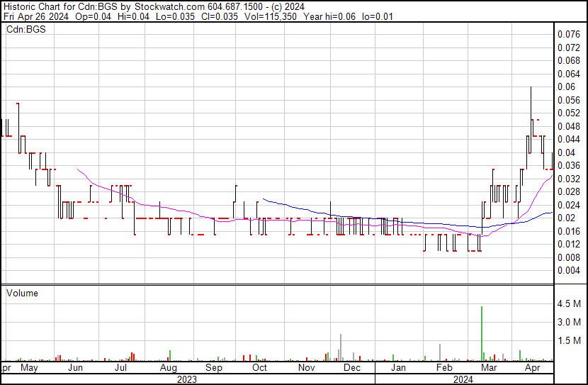Click the 0.048 price axis label
The height and width of the screenshot is (385, 588).
pos(569,126)
